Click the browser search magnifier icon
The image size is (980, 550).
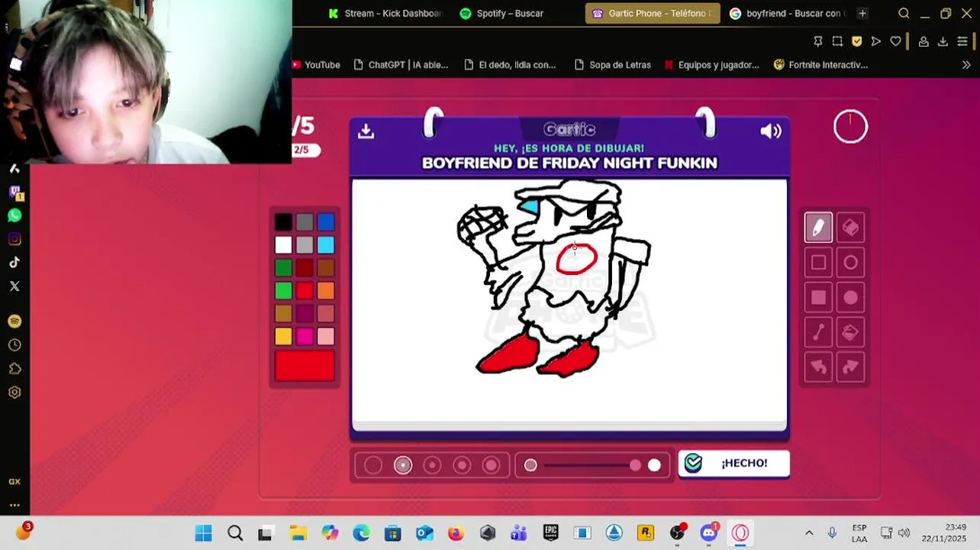tap(904, 13)
